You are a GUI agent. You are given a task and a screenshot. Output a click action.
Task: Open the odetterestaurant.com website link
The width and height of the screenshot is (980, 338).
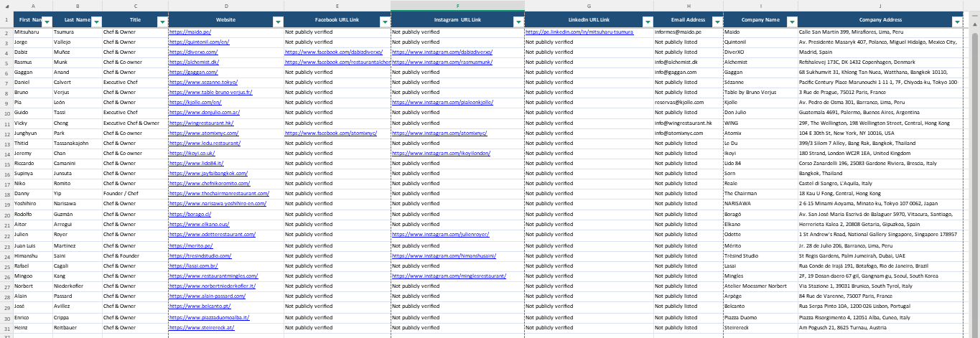pyautogui.click(x=213, y=234)
